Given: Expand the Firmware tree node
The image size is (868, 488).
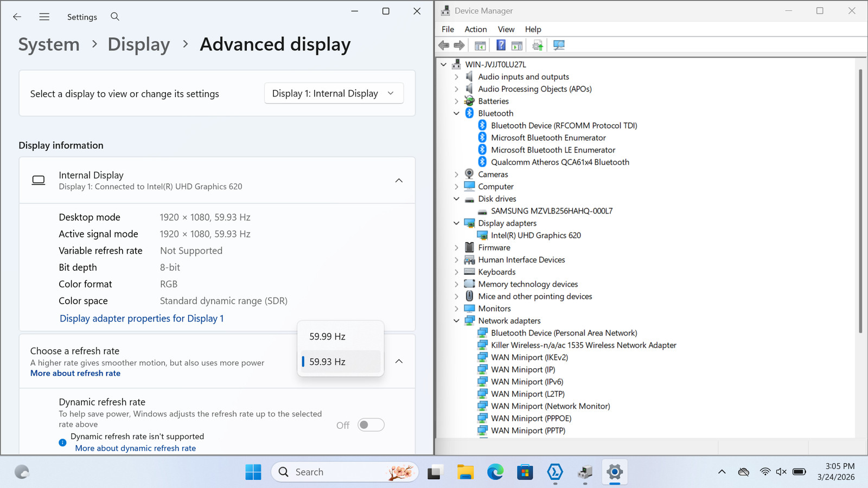Looking at the screenshot, I should coord(456,248).
